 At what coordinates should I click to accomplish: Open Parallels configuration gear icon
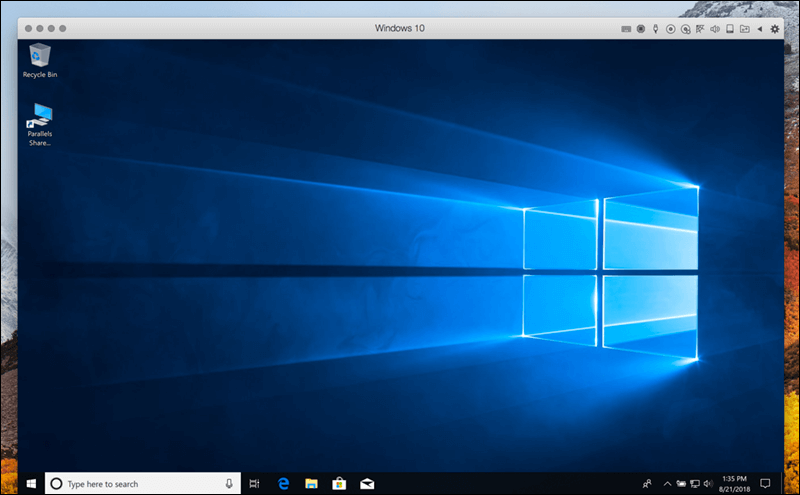[x=774, y=29]
